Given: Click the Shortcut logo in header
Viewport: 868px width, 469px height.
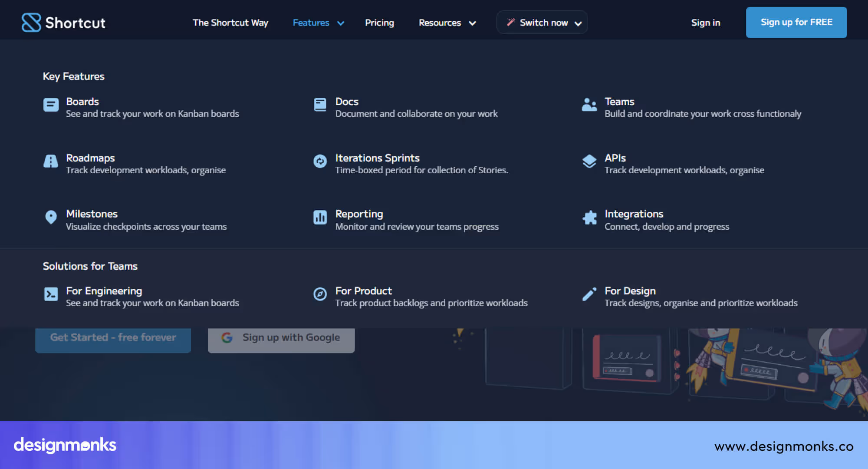Looking at the screenshot, I should pos(63,23).
